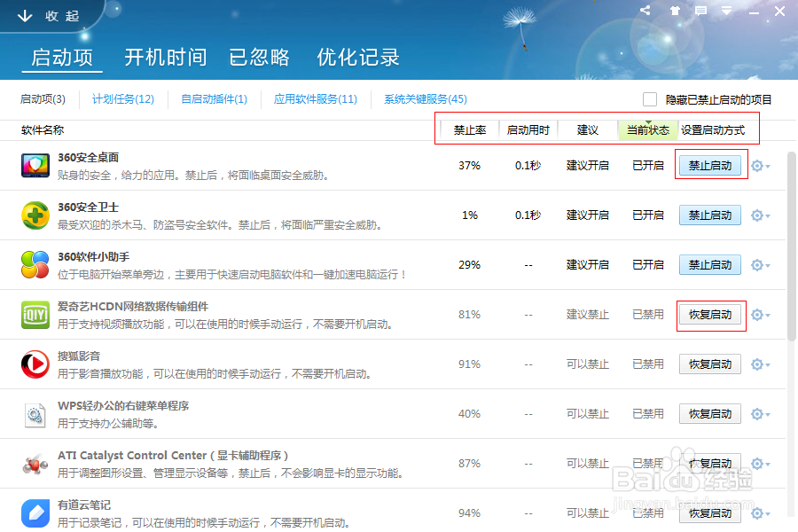This screenshot has width=798, height=532.
Task: Sort by 当前状态 column header
Action: click(648, 130)
